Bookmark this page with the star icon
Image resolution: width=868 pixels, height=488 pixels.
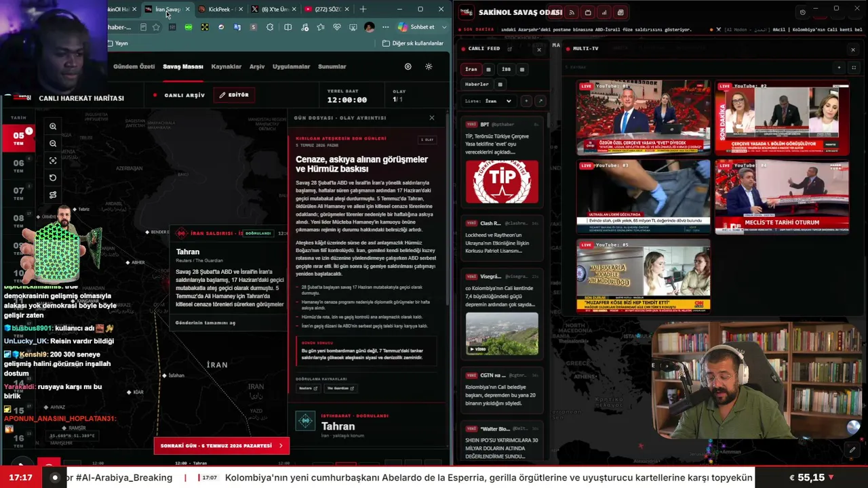click(156, 27)
